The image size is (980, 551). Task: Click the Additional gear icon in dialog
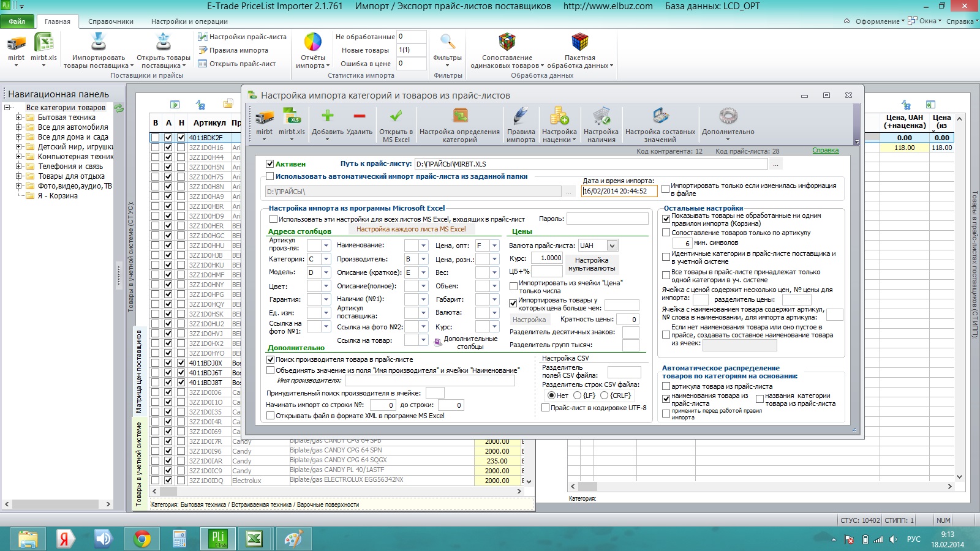coord(728,116)
